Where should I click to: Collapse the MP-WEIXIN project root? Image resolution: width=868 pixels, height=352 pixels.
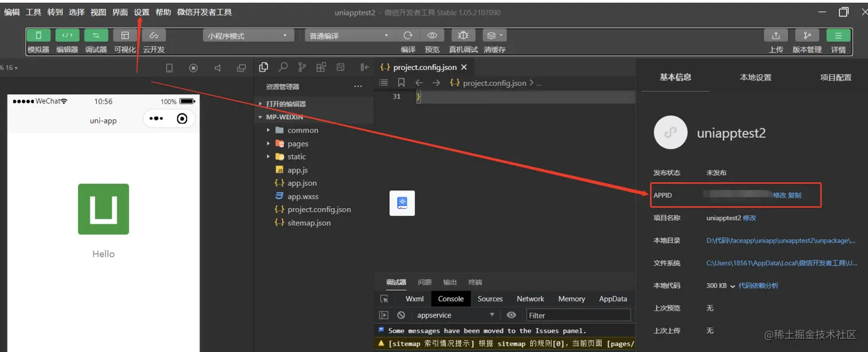[x=314, y=117]
